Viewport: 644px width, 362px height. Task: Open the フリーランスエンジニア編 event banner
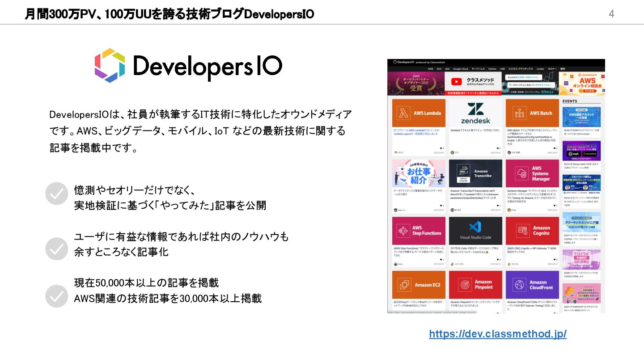click(x=581, y=221)
